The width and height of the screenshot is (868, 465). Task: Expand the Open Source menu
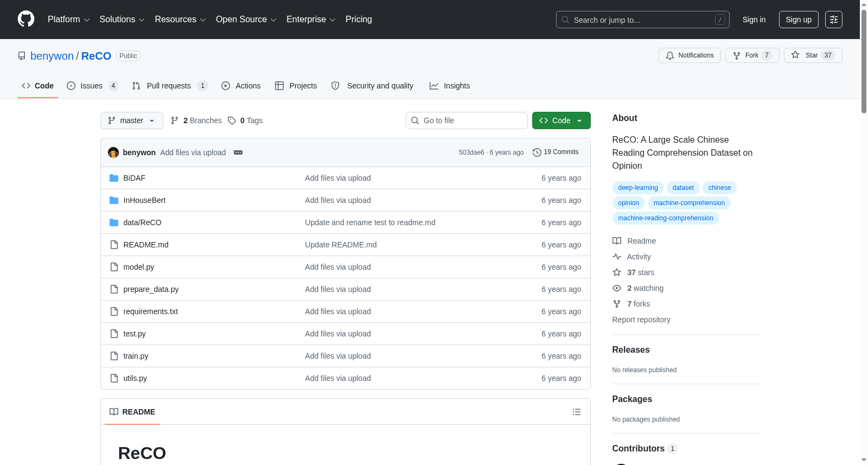[246, 20]
